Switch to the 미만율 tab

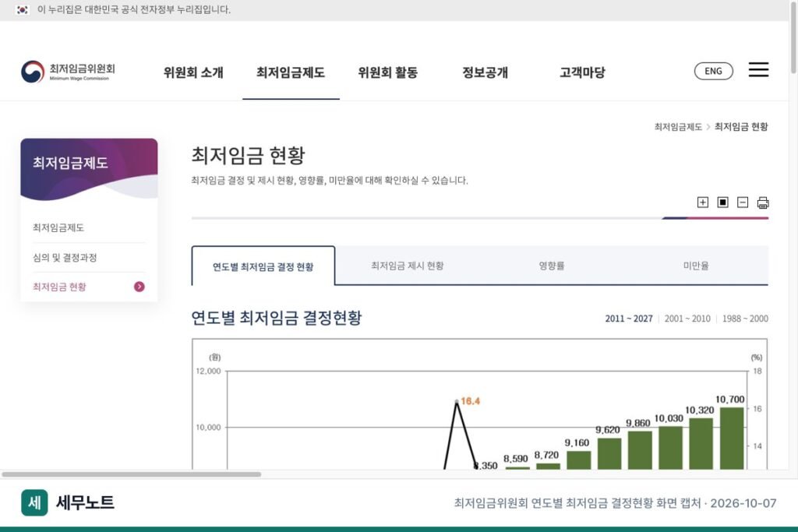696,266
